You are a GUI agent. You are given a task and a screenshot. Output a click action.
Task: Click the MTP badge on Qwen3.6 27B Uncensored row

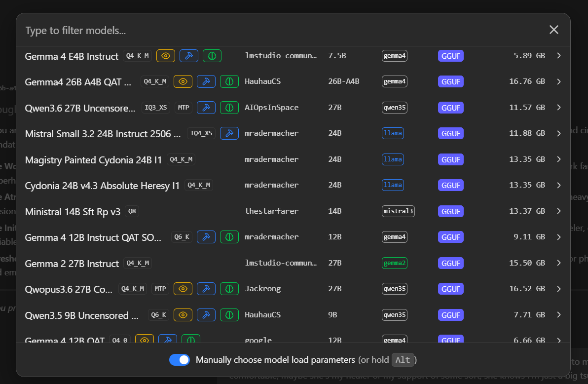coord(184,108)
